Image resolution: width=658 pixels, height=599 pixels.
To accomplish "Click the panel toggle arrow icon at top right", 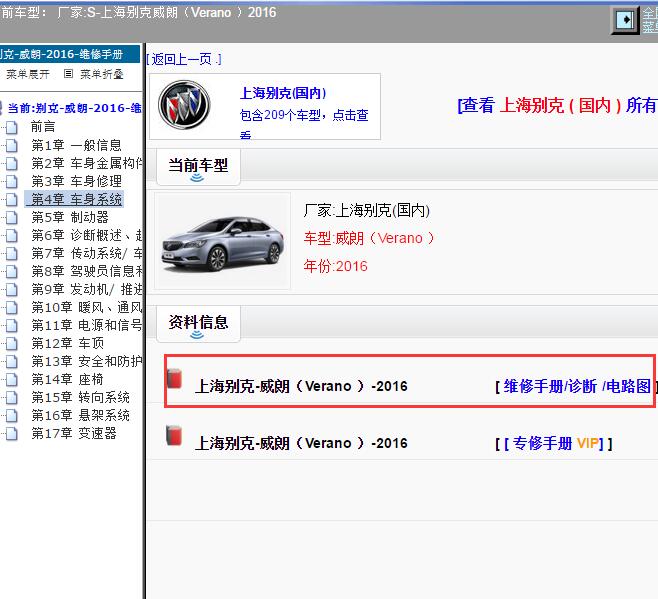I will (x=625, y=20).
